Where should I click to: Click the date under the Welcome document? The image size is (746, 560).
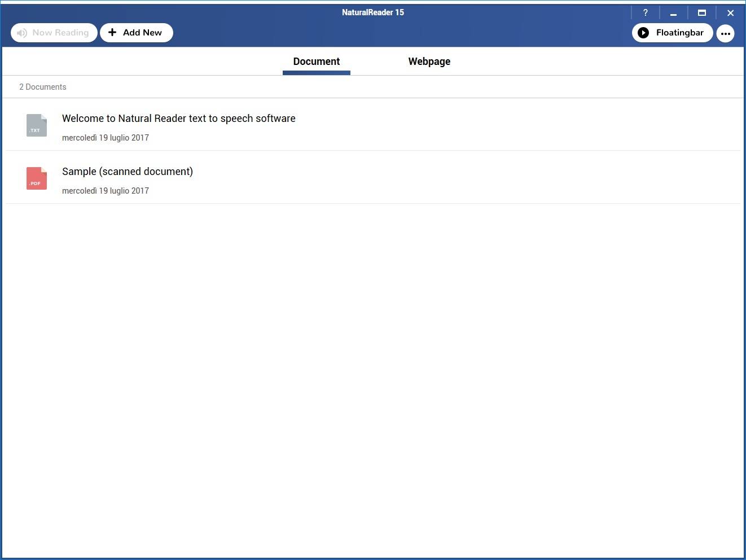pyautogui.click(x=106, y=138)
